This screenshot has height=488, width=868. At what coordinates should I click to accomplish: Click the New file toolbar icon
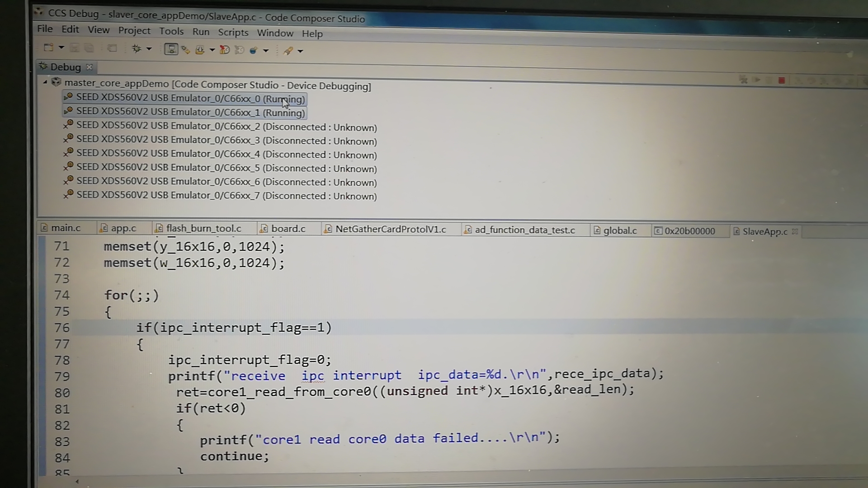click(x=48, y=47)
